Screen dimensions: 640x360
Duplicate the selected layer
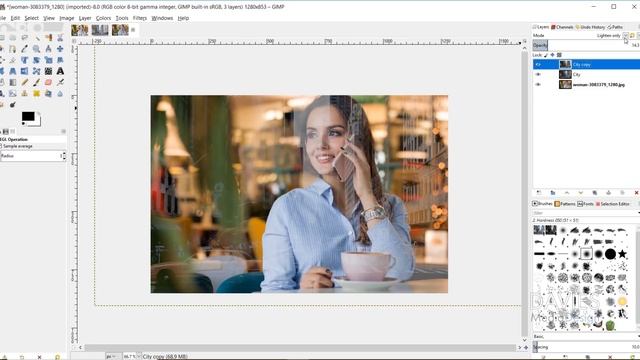(595, 193)
